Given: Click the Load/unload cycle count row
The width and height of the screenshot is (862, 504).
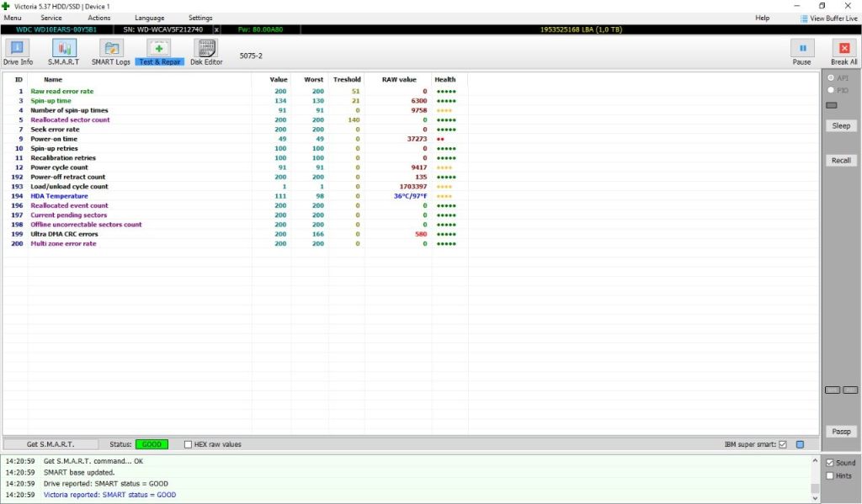Looking at the screenshot, I should click(x=236, y=186).
